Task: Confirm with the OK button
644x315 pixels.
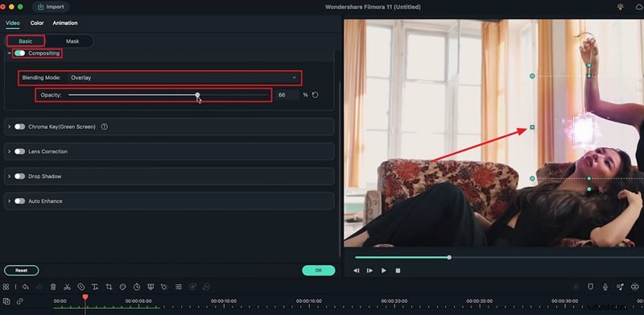Action: pos(318,270)
